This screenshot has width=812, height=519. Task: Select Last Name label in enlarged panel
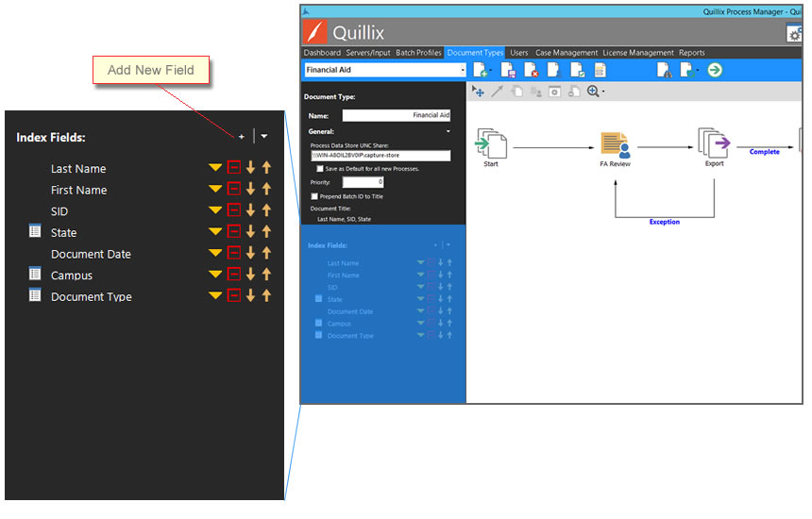point(78,169)
